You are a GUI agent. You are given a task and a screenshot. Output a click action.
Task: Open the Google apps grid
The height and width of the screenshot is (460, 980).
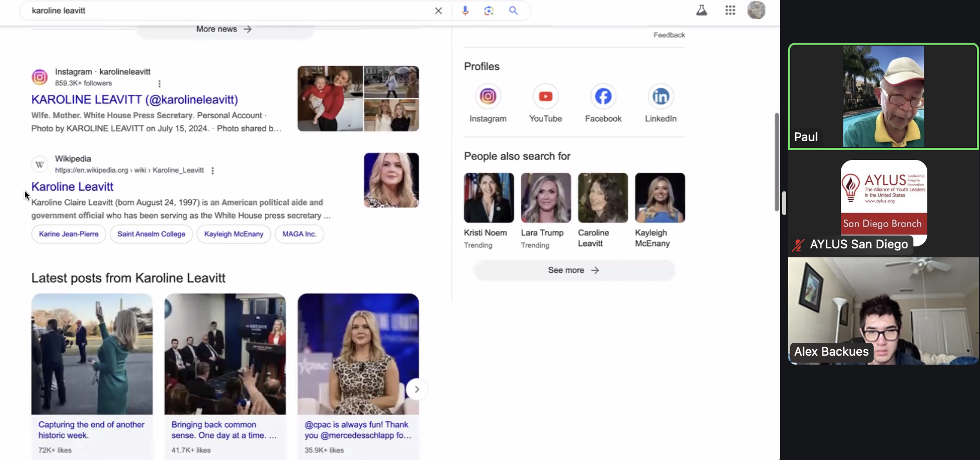(x=730, y=10)
